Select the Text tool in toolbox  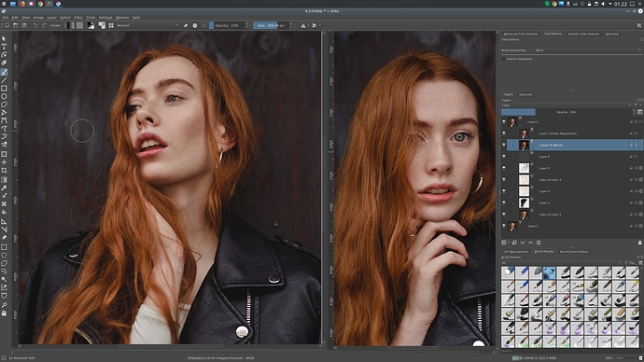pos(4,47)
